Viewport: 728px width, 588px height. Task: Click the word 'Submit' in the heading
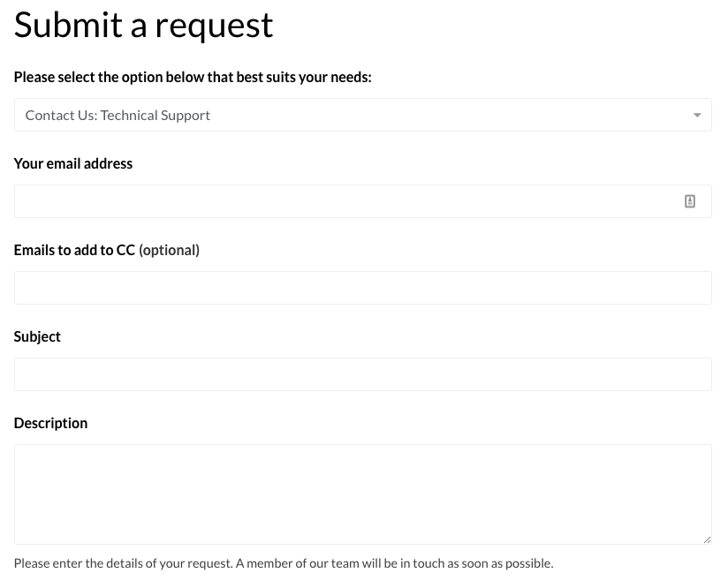[68, 24]
